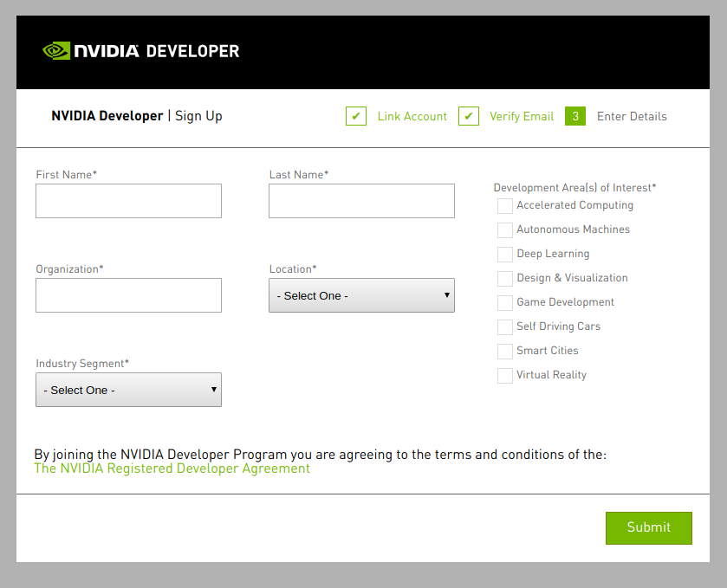Check the Self Driving Cars checkbox
Image resolution: width=727 pixels, height=588 pixels.
click(505, 327)
